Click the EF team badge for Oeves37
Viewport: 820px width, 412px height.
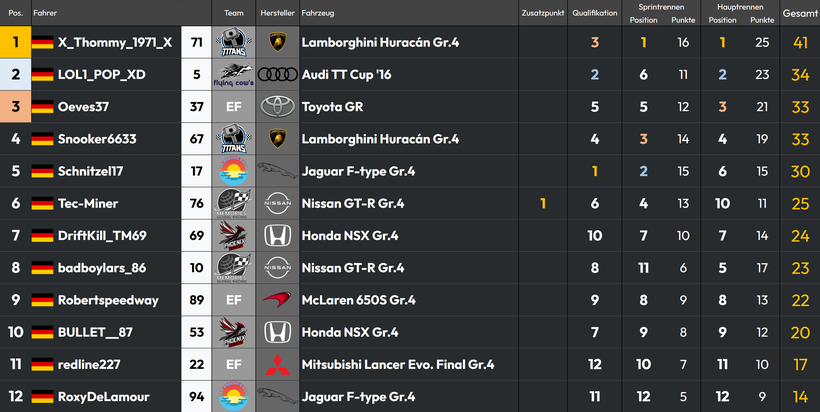coord(234,107)
